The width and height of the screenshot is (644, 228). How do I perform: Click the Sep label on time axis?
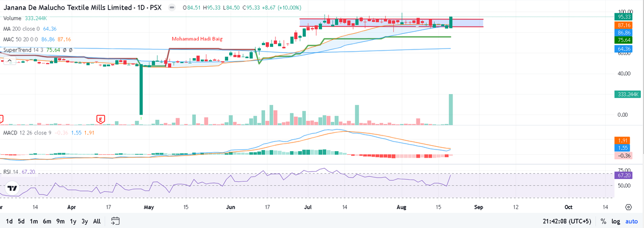pyautogui.click(x=479, y=206)
